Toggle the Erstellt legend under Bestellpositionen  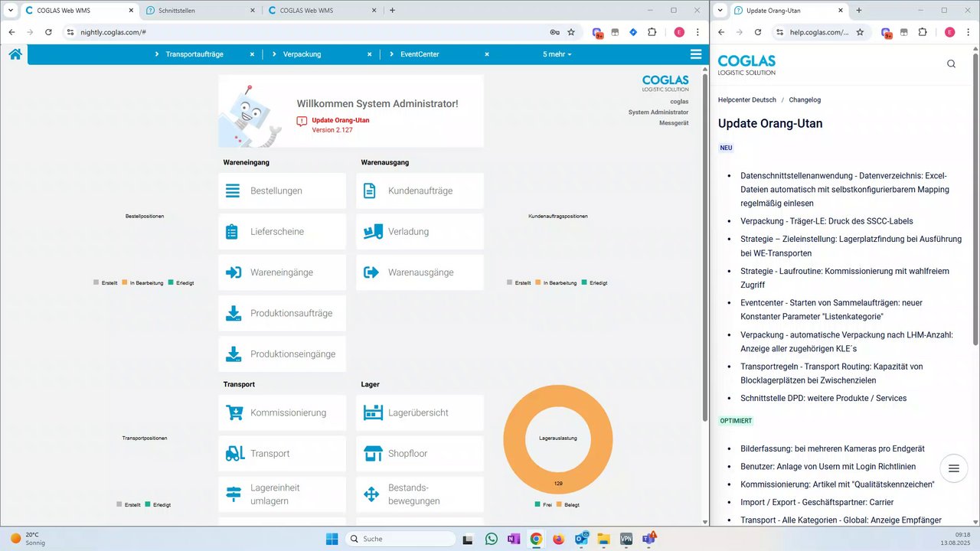(106, 282)
